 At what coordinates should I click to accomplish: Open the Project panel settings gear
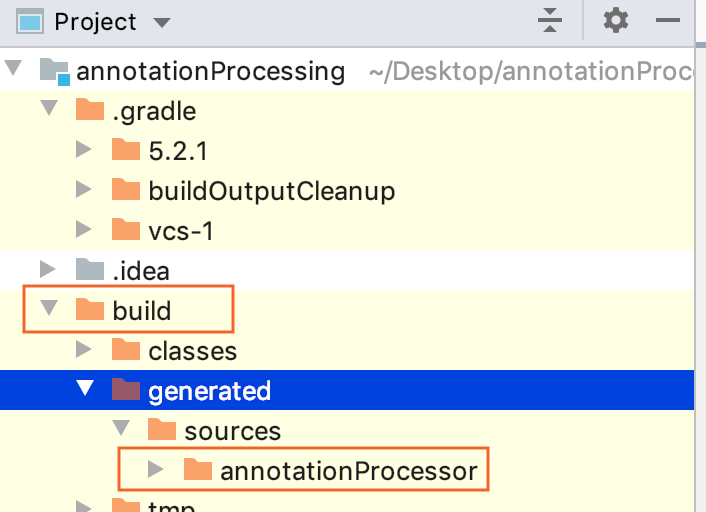click(x=616, y=21)
